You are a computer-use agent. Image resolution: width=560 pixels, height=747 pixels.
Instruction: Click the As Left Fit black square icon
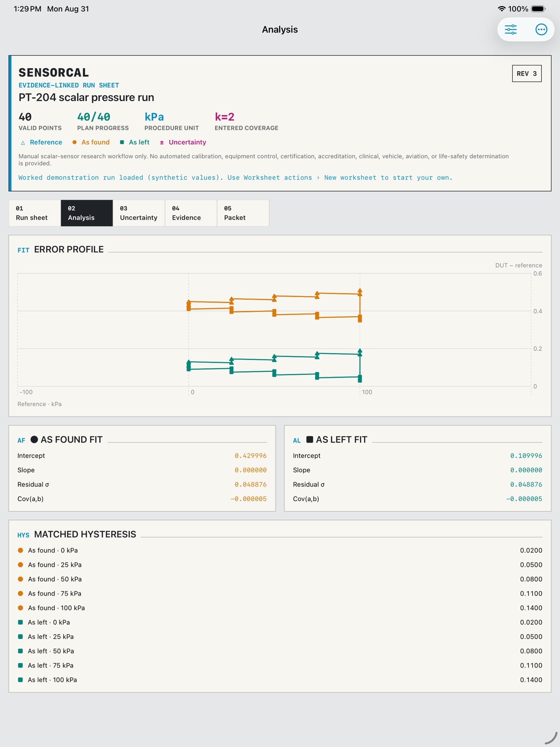(310, 440)
